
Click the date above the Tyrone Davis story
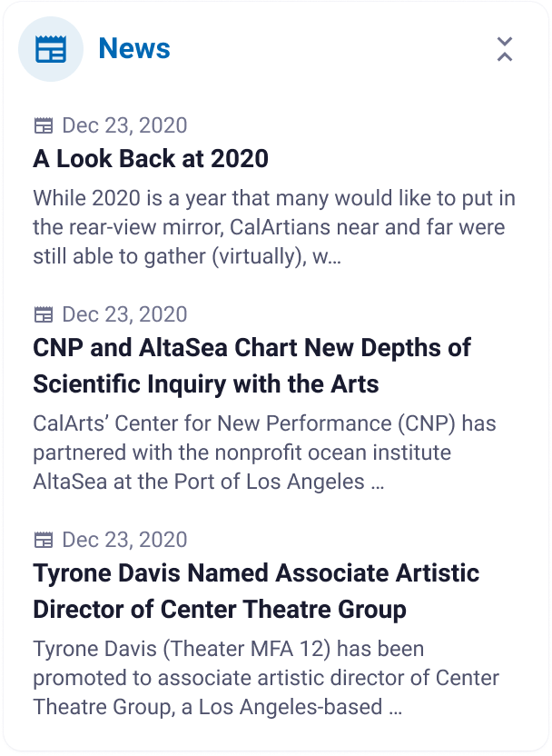tap(124, 541)
